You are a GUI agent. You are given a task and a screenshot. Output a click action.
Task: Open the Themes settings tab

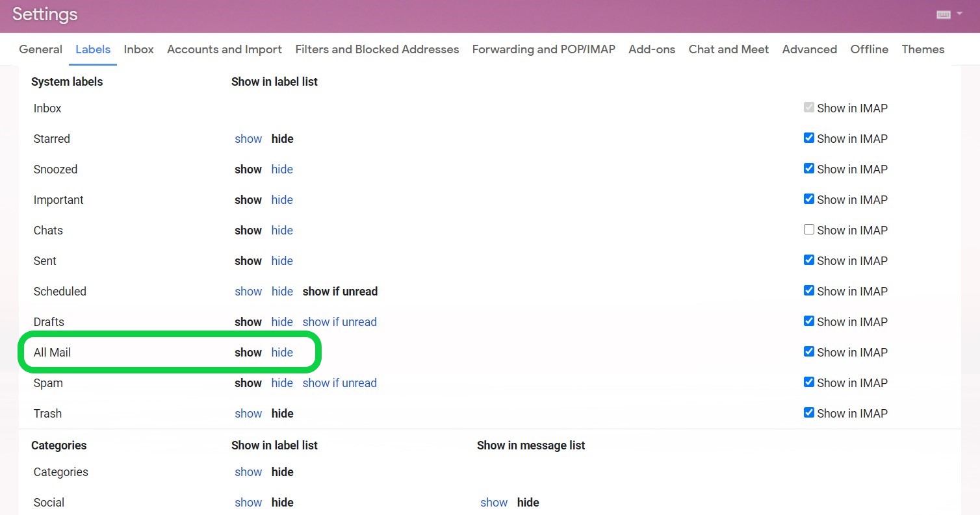pos(923,49)
